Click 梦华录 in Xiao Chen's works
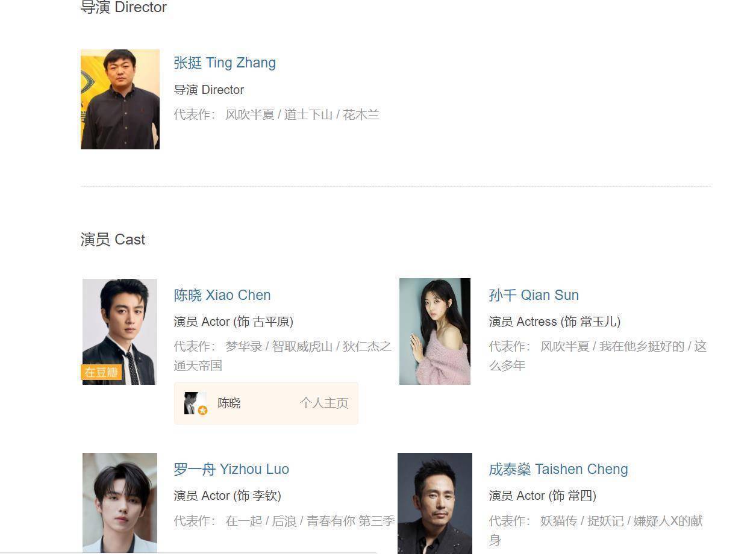This screenshot has width=756, height=554. tap(244, 346)
